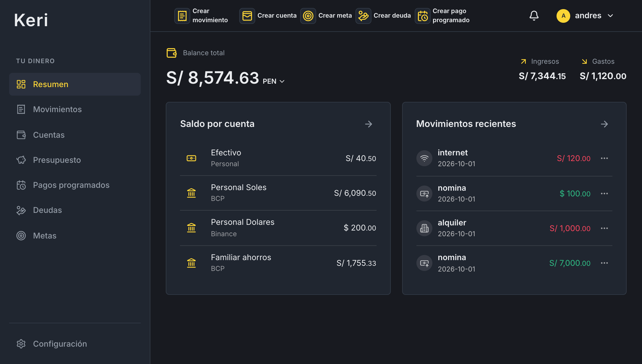Click the Keri logo
This screenshot has width=642, height=364.
(31, 20)
